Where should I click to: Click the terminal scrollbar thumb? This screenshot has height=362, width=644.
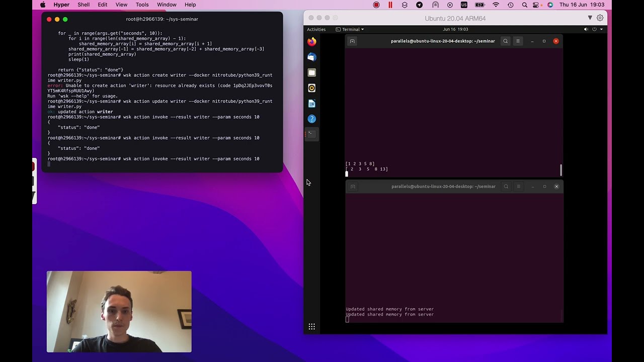(x=560, y=171)
